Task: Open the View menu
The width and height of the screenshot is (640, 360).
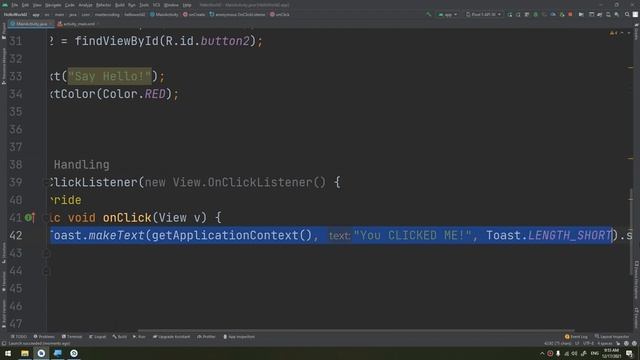Action: pyautogui.click(x=37, y=5)
